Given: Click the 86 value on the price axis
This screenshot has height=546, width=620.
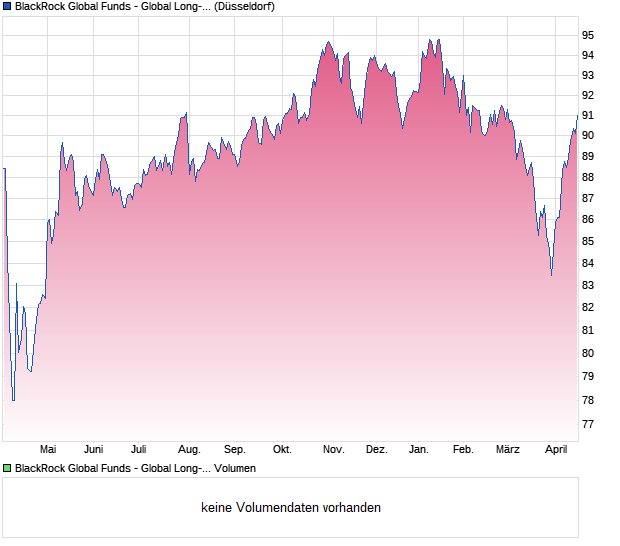Looking at the screenshot, I should coord(588,219).
